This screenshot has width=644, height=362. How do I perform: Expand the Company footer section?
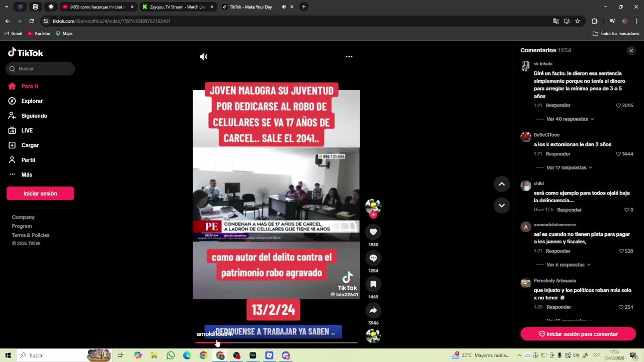click(23, 217)
